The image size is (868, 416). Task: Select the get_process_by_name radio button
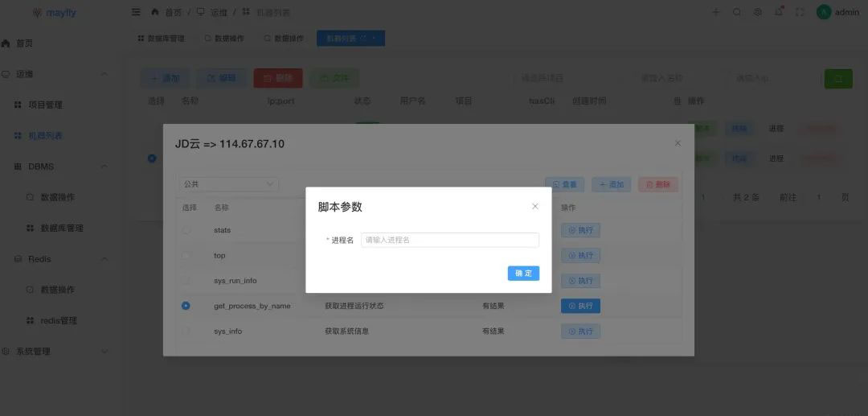click(186, 306)
